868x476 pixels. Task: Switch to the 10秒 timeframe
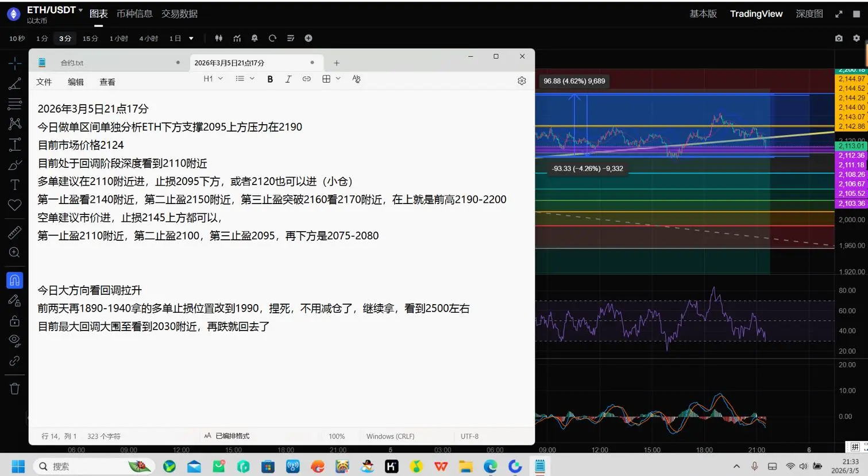17,39
